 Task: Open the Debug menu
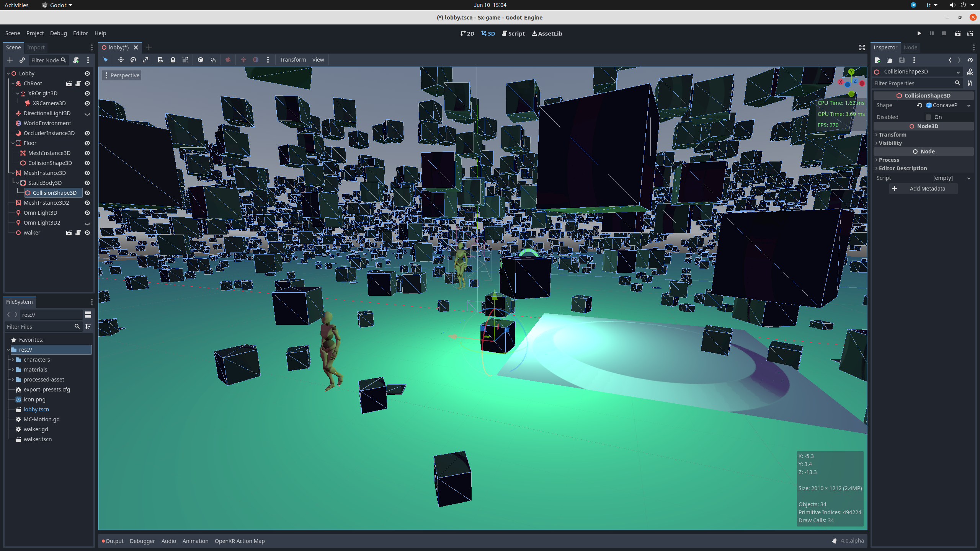[58, 33]
